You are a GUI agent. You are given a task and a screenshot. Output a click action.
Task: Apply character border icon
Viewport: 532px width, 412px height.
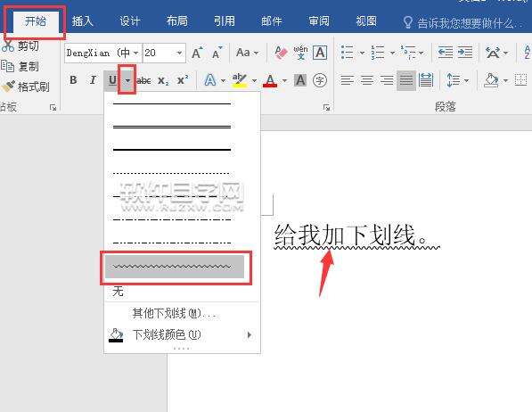click(320, 53)
